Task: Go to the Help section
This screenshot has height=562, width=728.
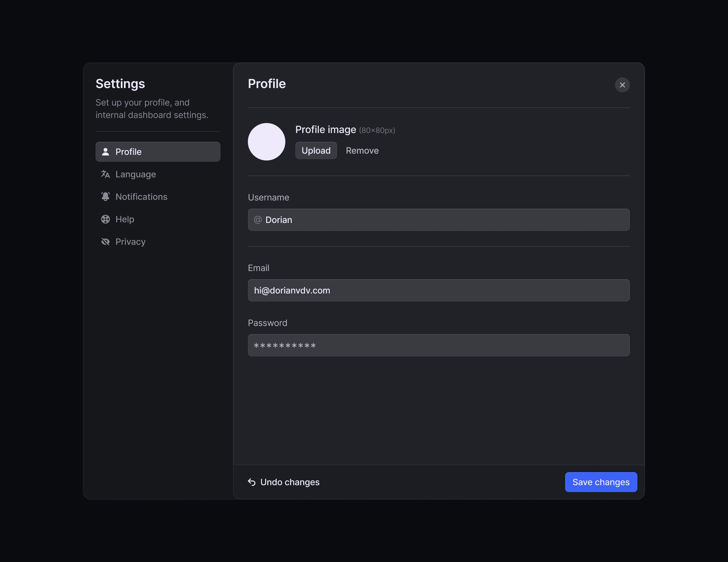Action: coord(125,219)
